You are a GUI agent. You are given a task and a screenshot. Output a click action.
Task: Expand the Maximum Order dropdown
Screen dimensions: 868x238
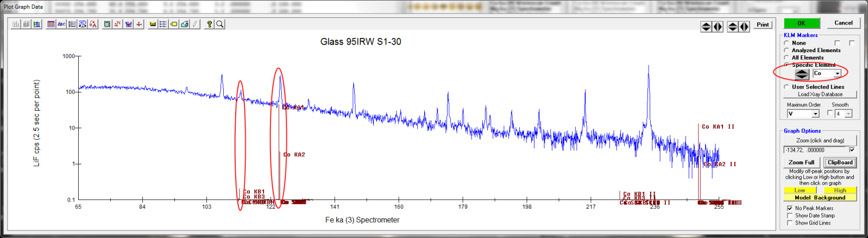pos(815,114)
